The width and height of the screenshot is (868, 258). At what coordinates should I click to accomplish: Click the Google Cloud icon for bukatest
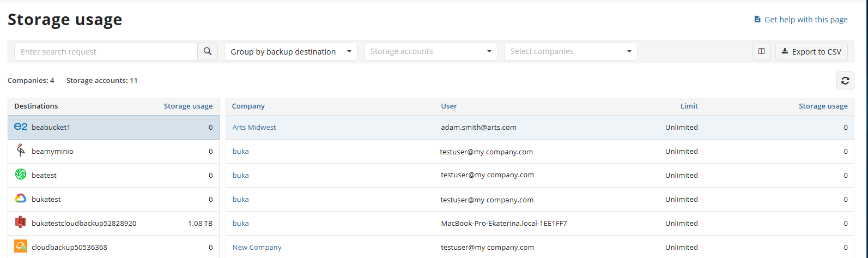[21, 199]
